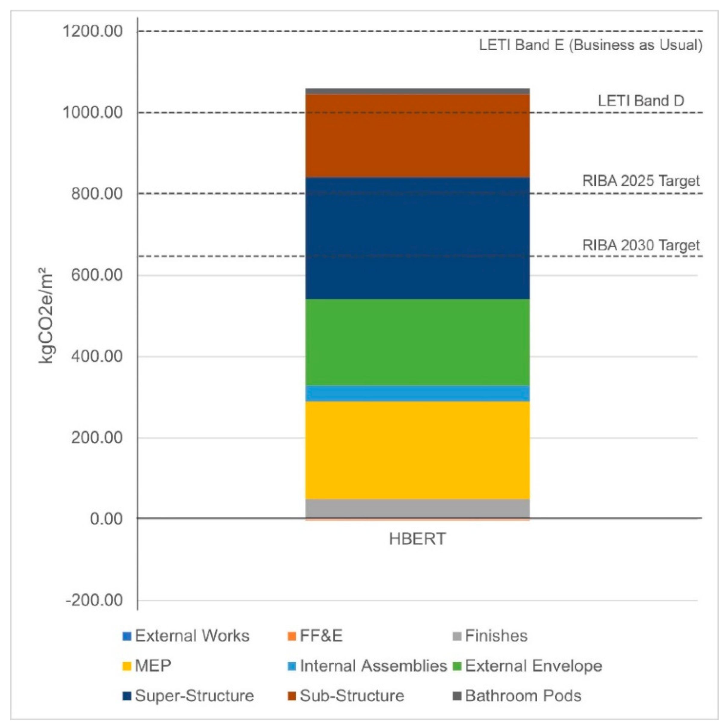Click the MEP yellow legend swatch
Image resolution: width=727 pixels, height=728 pixels.
coord(127,666)
